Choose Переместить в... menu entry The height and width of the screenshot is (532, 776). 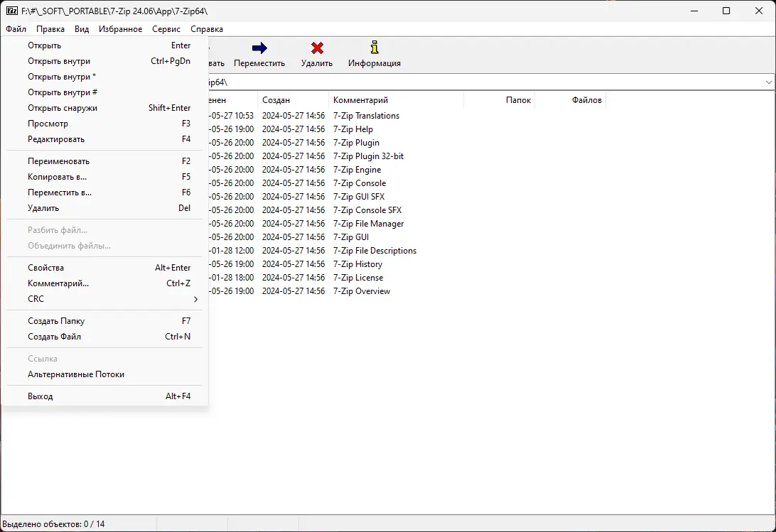[105, 192]
